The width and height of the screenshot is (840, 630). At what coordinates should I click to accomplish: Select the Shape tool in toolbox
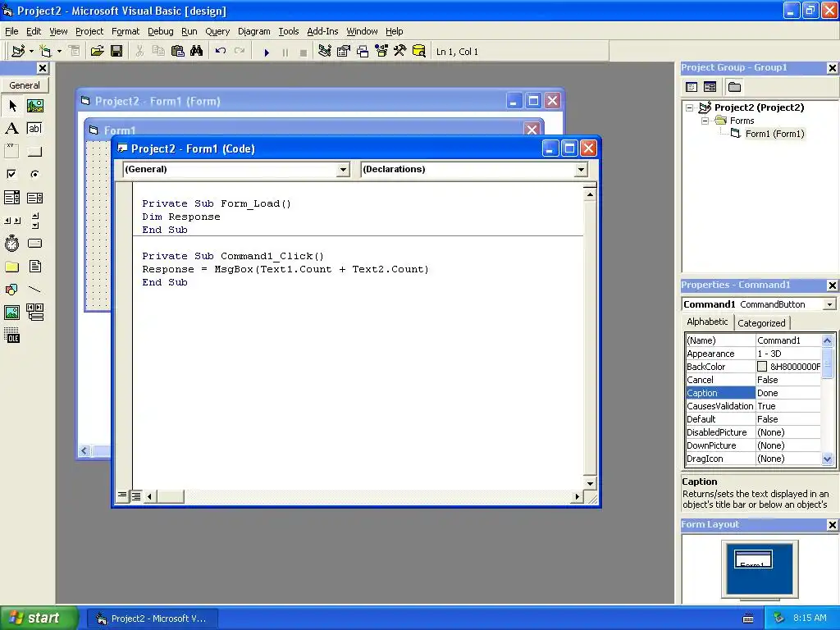point(12,290)
